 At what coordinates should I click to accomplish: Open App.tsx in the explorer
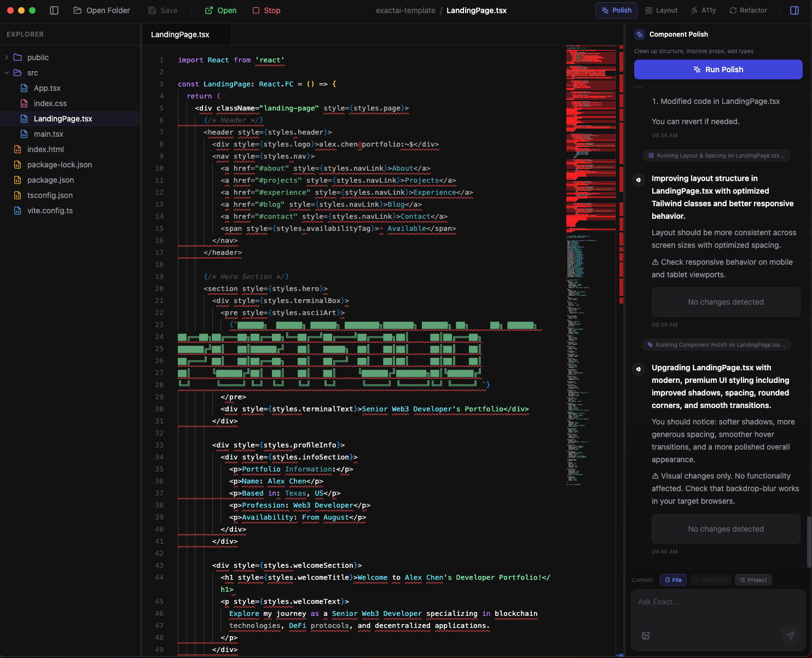point(47,88)
